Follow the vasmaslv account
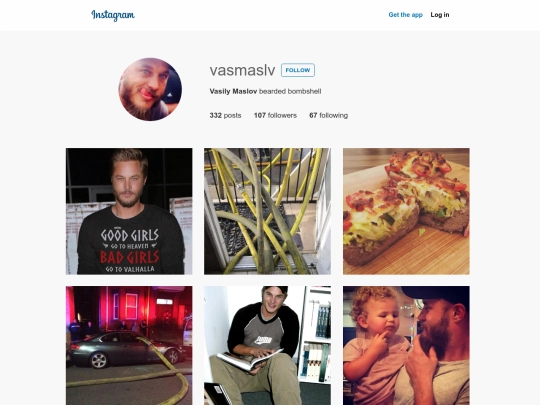 click(298, 70)
